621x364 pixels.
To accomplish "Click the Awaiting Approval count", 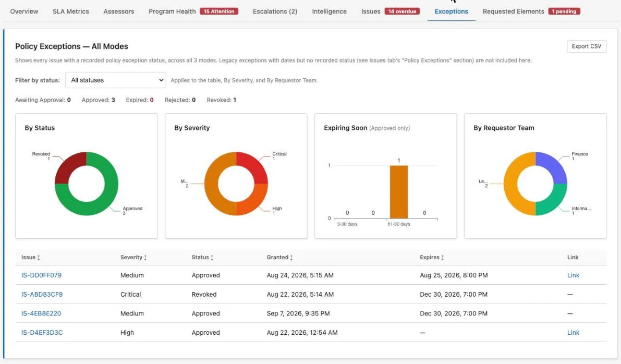I will click(43, 100).
